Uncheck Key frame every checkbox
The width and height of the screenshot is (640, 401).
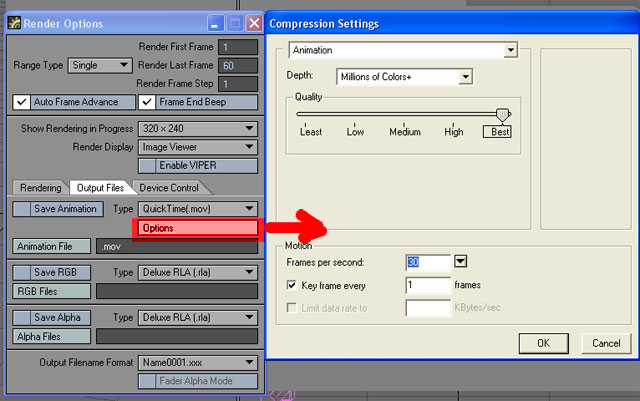[x=291, y=285]
